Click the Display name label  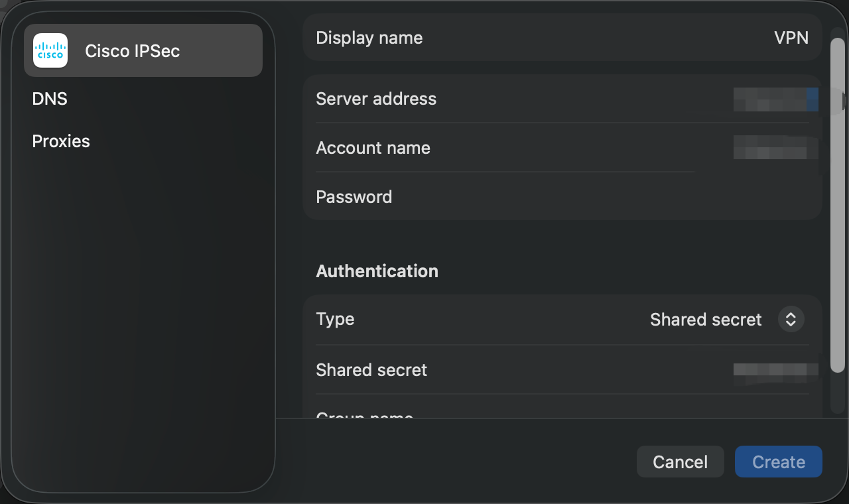pos(369,38)
